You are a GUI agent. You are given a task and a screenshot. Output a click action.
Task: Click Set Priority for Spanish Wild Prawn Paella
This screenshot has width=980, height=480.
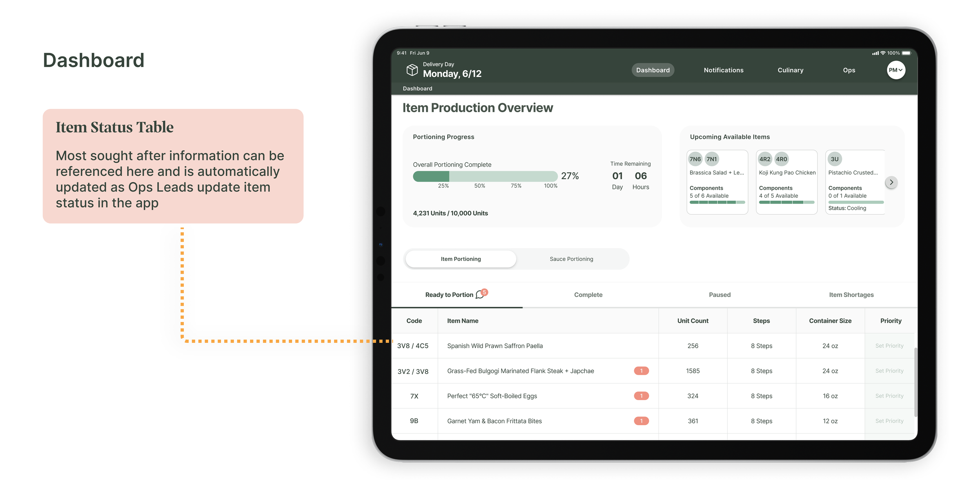(x=889, y=346)
